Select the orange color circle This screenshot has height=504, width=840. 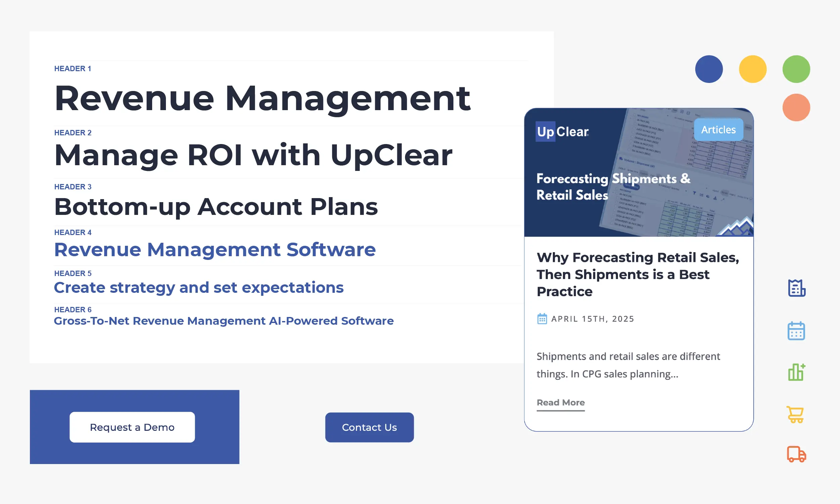[x=796, y=108]
